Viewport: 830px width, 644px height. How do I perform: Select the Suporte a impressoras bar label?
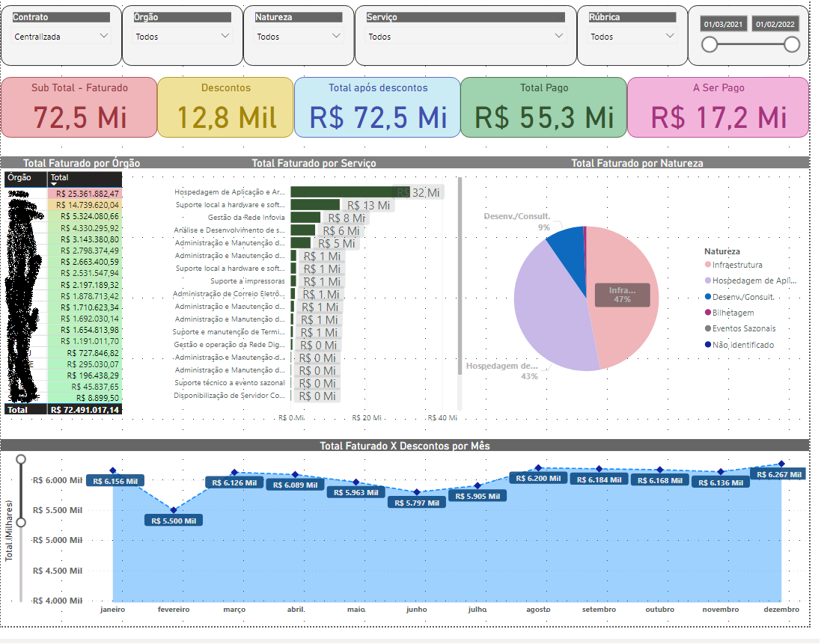(247, 281)
